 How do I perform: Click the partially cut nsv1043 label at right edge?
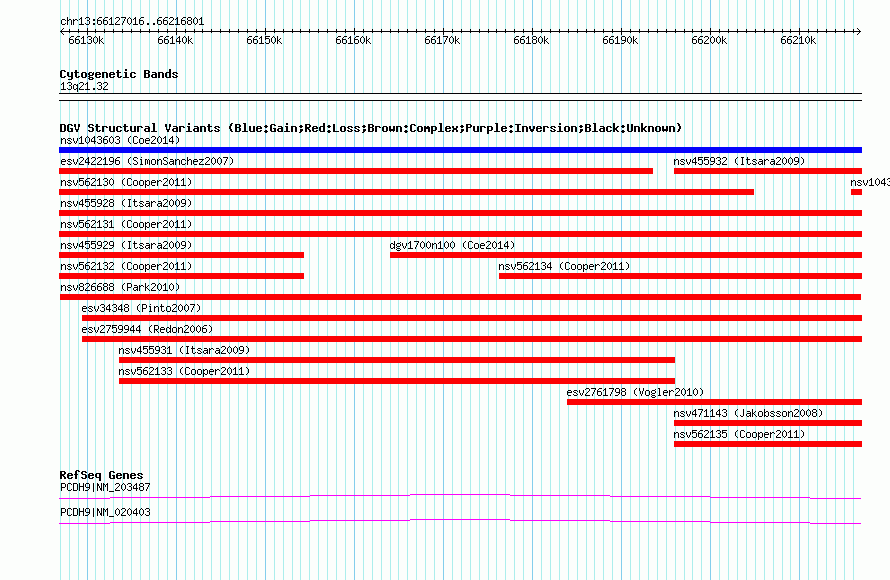[x=870, y=182]
